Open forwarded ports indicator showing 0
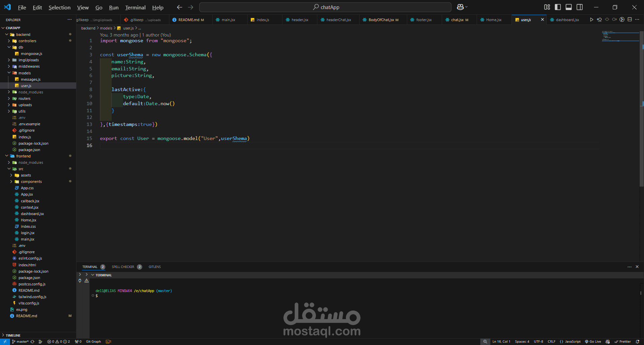Screen dimensions: 644x345 [x=78, y=342]
